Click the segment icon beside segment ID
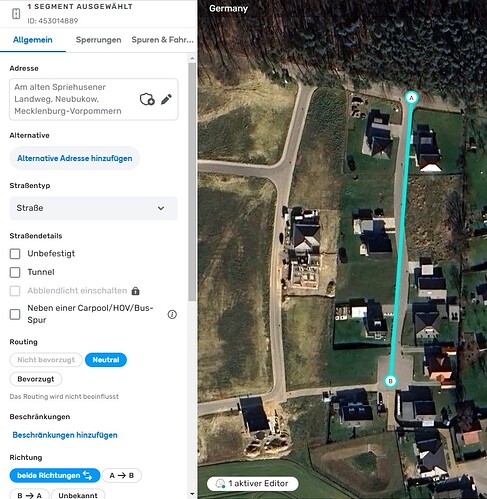 [x=16, y=14]
